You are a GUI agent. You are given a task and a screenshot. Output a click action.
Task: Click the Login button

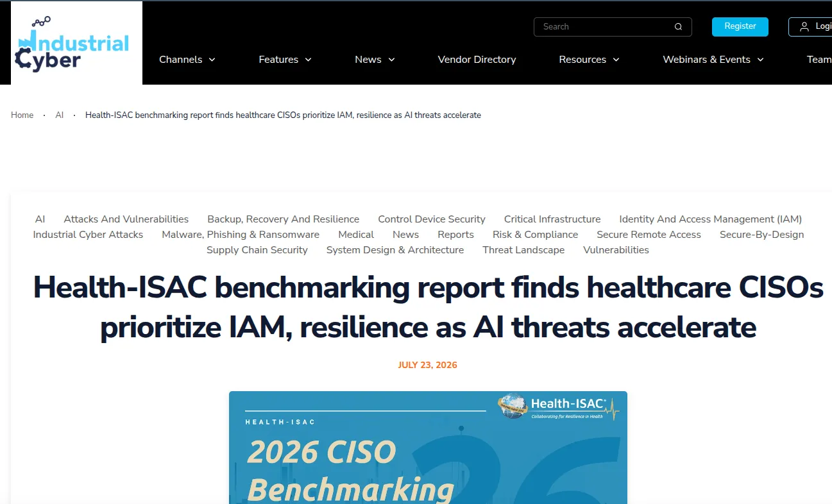coord(811,27)
